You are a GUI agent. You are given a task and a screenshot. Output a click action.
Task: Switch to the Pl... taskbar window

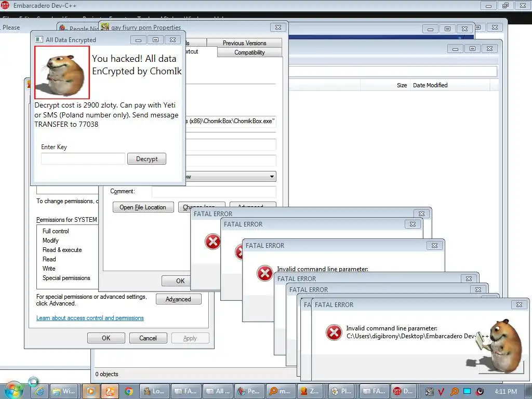coord(342,391)
